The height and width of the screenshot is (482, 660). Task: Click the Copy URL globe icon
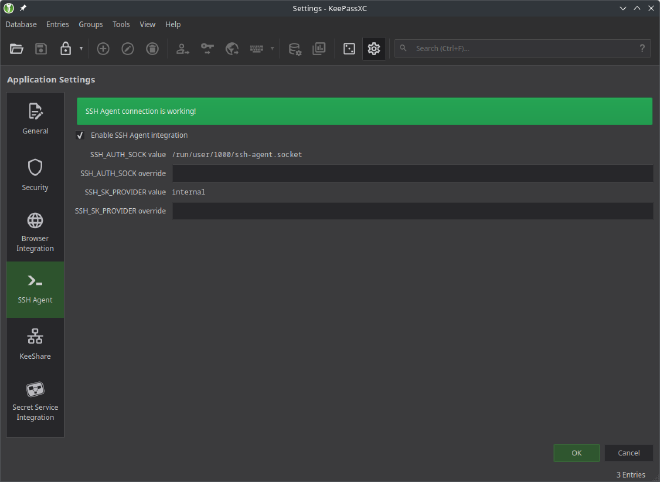click(232, 49)
